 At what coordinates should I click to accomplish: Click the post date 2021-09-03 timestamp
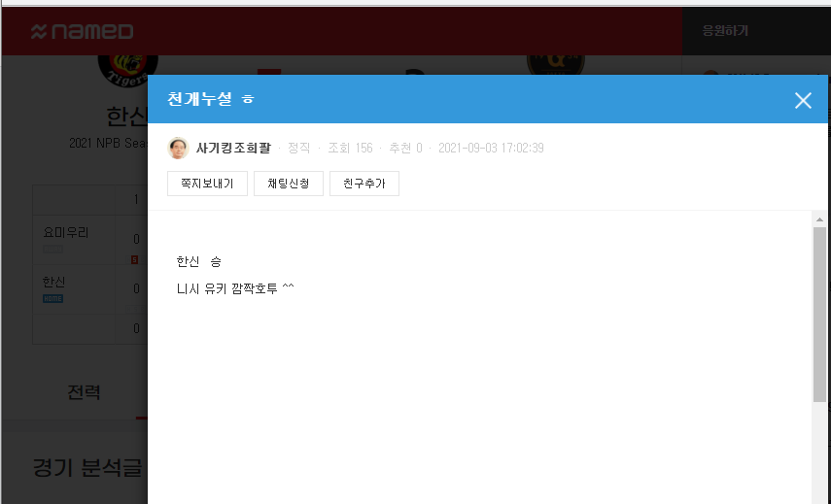(491, 149)
